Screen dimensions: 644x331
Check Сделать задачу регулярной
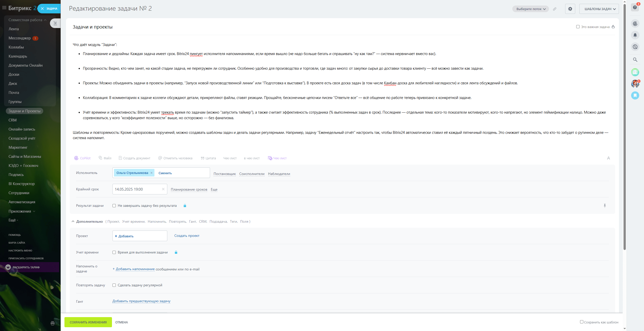(114, 285)
